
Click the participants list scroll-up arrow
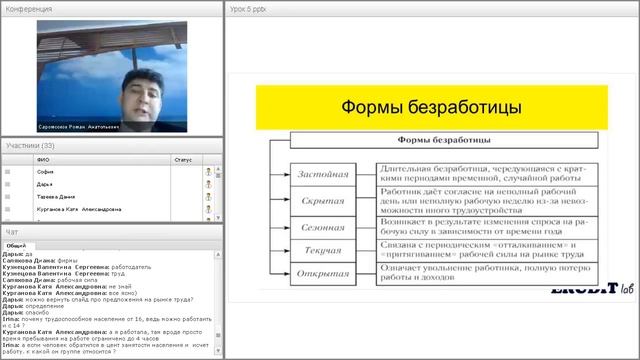coord(218,169)
